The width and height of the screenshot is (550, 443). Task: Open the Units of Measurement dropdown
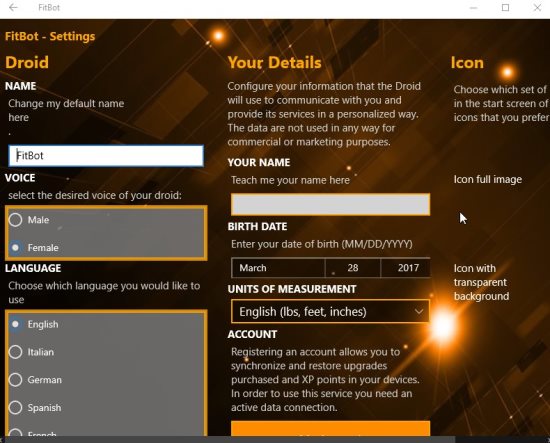pos(330,311)
